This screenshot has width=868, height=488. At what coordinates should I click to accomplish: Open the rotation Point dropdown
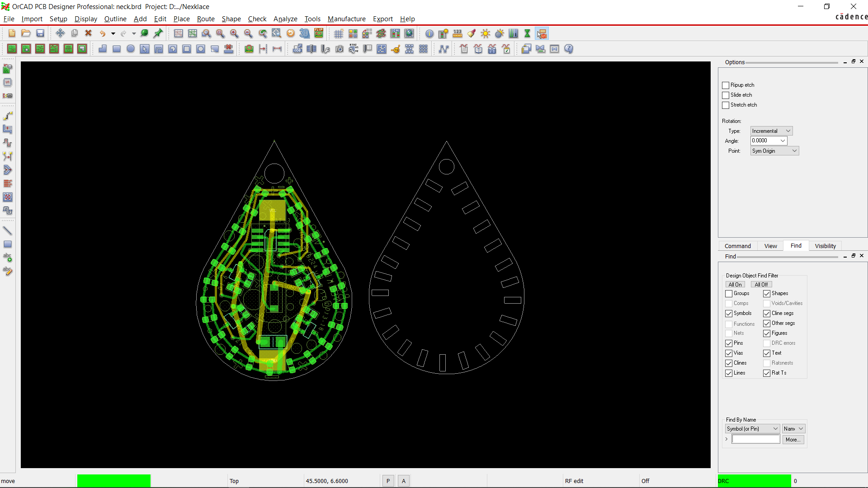pyautogui.click(x=775, y=151)
